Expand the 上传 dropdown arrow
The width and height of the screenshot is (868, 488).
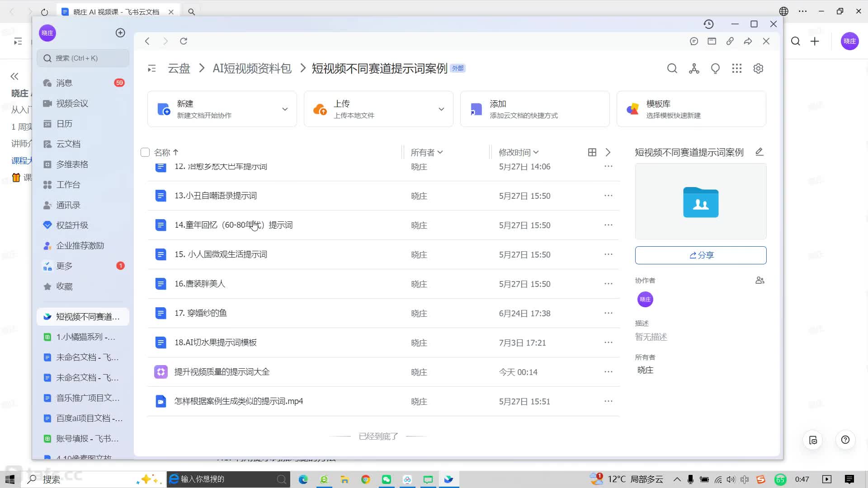[x=441, y=109]
